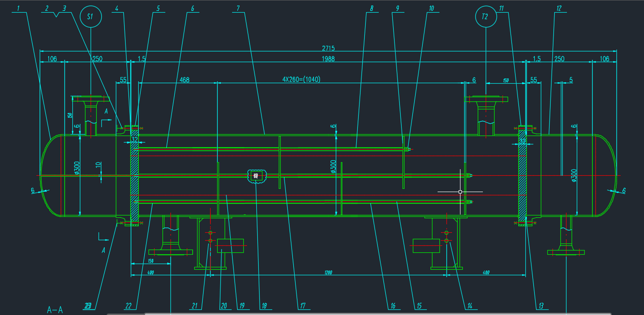
Task: Select part callout number 16
Action: click(x=393, y=306)
